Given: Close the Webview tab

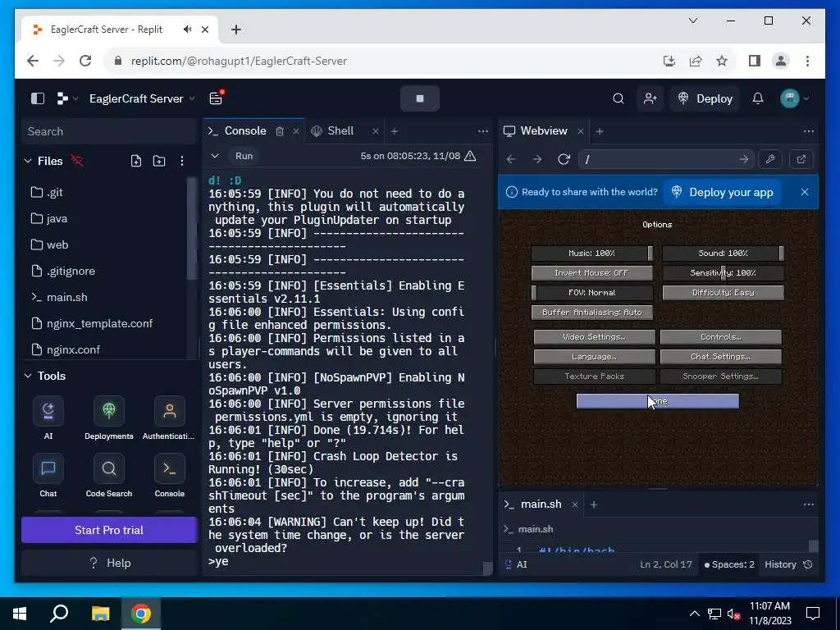Looking at the screenshot, I should coord(580,131).
